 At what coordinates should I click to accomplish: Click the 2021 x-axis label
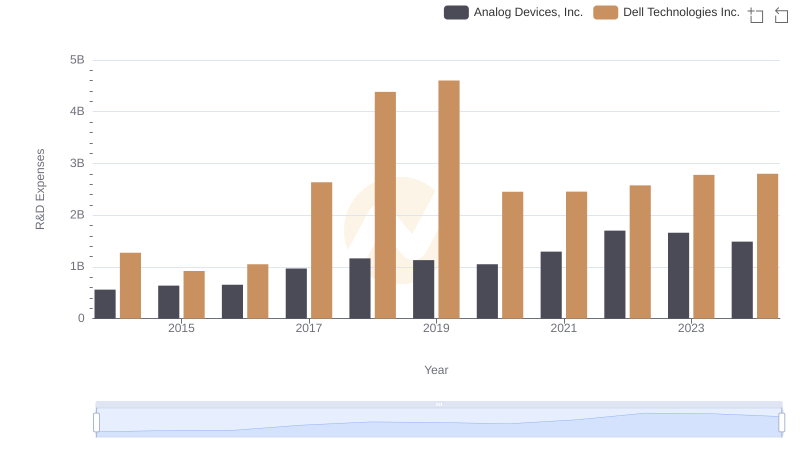point(564,328)
